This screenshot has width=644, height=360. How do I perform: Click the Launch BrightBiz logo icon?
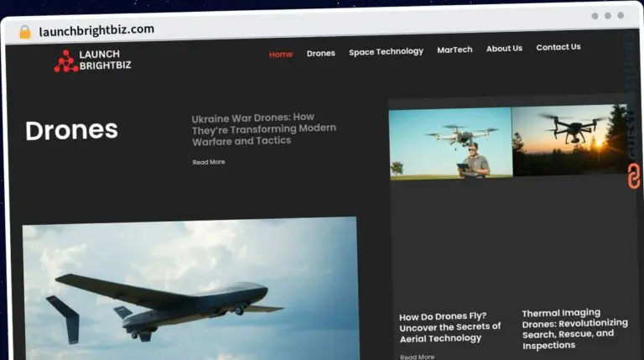pos(65,60)
